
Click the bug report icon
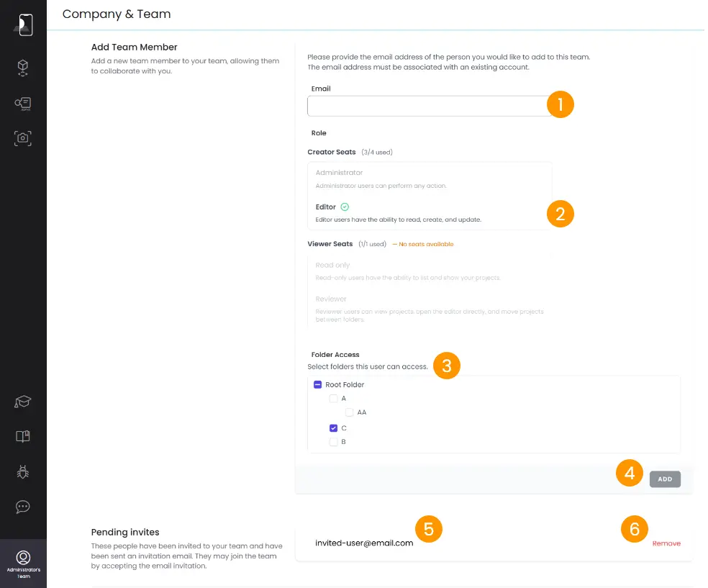[23, 471]
